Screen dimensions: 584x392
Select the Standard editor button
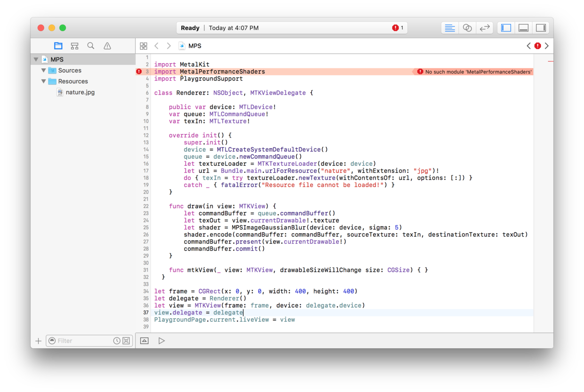(x=450, y=28)
